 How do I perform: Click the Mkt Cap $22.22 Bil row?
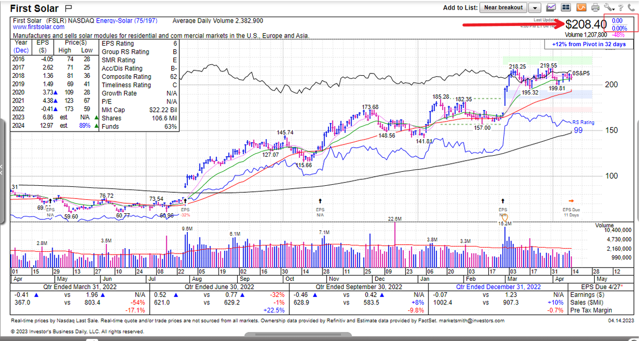coord(140,110)
